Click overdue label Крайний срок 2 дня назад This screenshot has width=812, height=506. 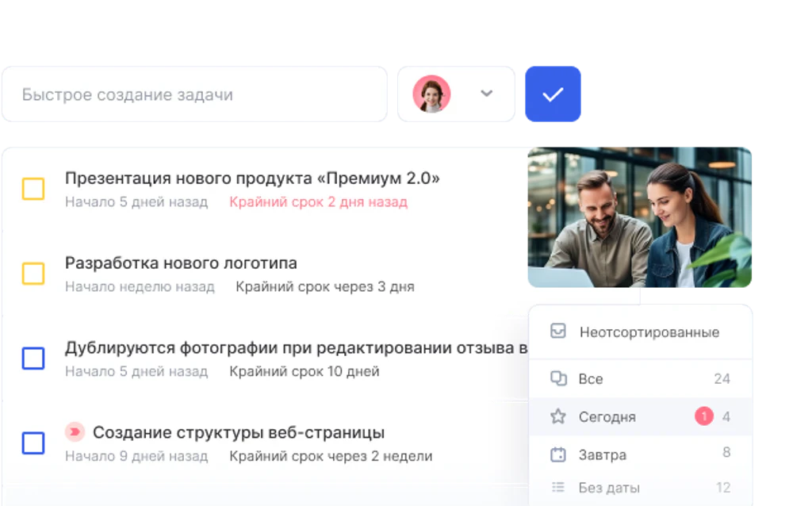pyautogui.click(x=319, y=202)
